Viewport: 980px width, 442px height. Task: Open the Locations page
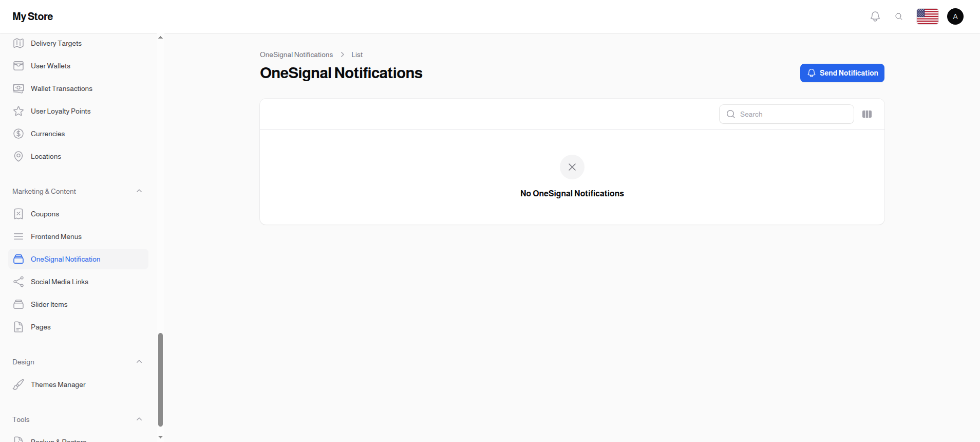click(78, 156)
